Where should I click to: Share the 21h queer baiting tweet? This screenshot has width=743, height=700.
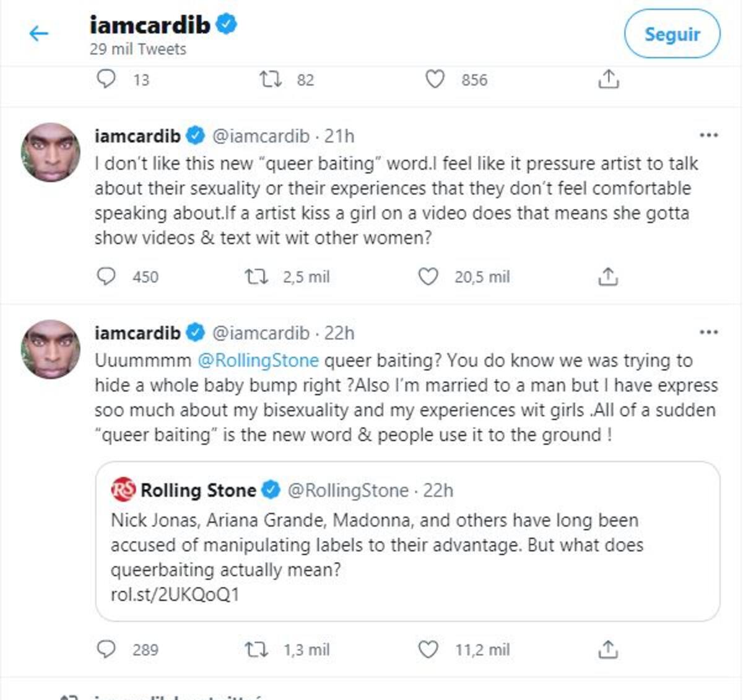point(608,276)
